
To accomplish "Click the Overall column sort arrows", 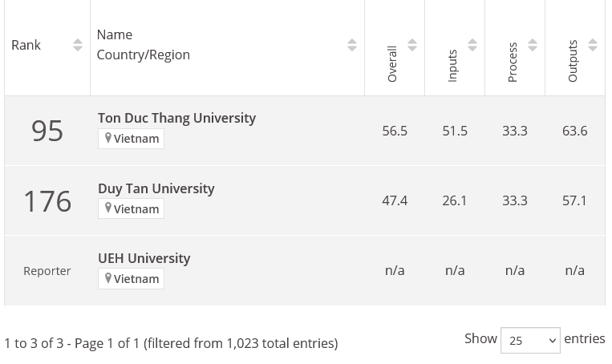I will pyautogui.click(x=412, y=45).
